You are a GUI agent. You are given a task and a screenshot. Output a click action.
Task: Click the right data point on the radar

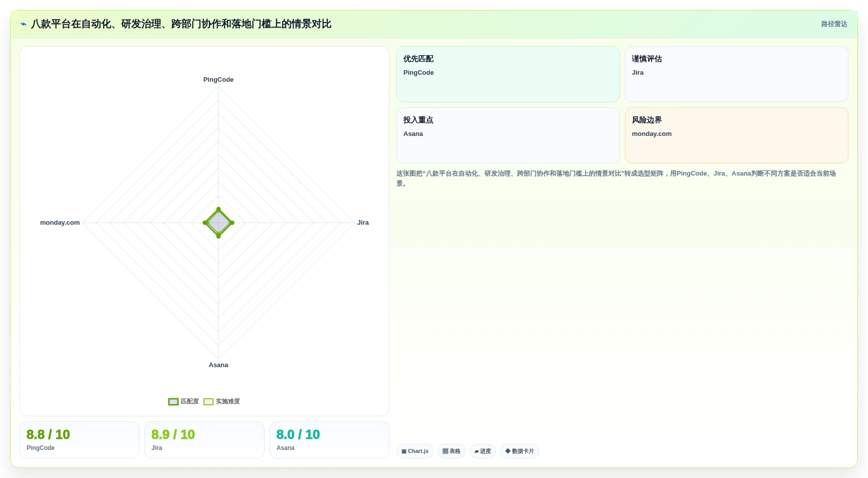[232, 223]
